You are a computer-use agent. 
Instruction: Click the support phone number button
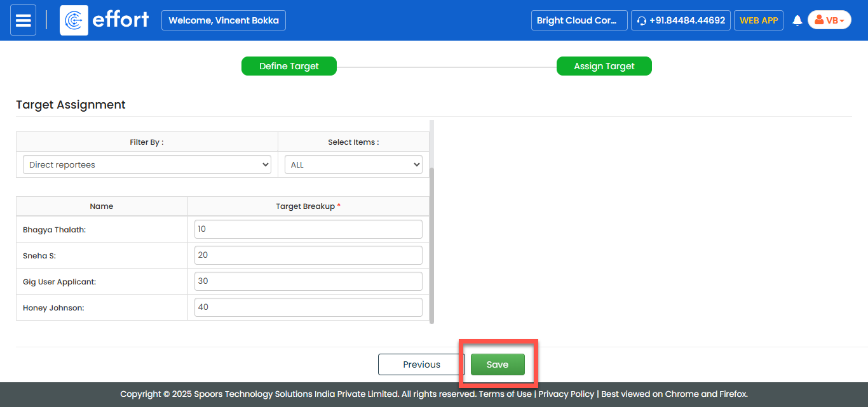pyautogui.click(x=681, y=20)
